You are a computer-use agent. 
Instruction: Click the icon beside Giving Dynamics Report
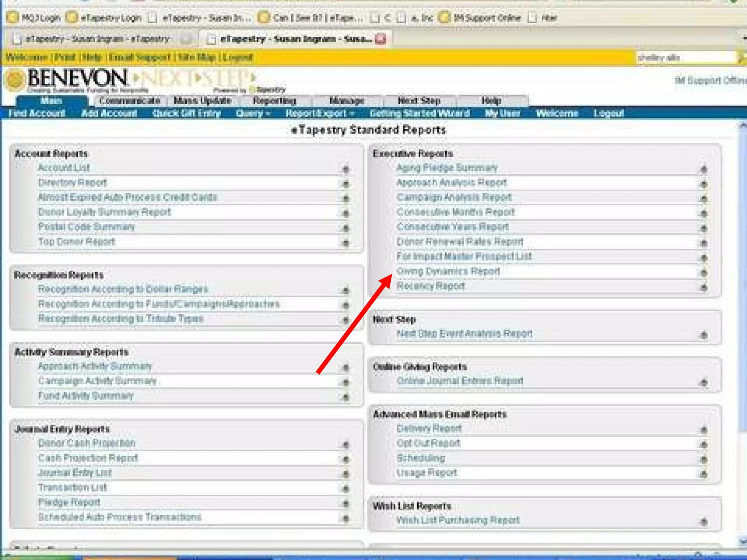704,272
